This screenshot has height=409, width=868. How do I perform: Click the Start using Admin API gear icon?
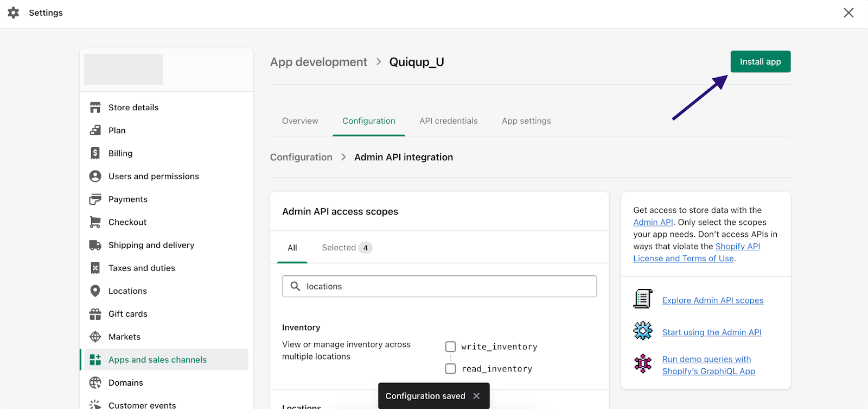[643, 330]
